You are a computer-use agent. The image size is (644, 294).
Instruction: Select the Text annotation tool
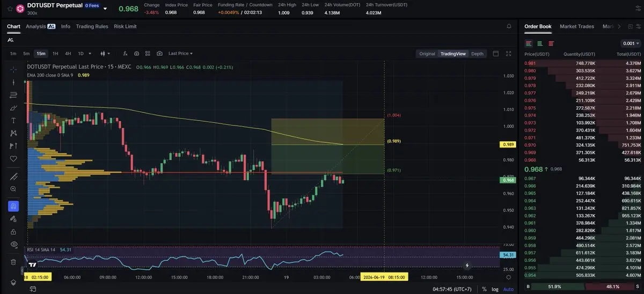pyautogui.click(x=13, y=120)
